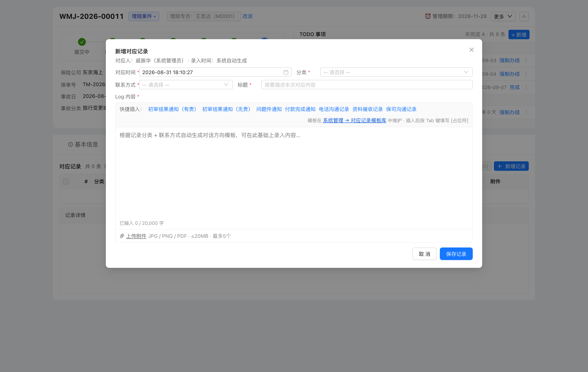Click the + 新增记录 button
Image resolution: width=588 pixels, height=372 pixels.
pos(511,166)
